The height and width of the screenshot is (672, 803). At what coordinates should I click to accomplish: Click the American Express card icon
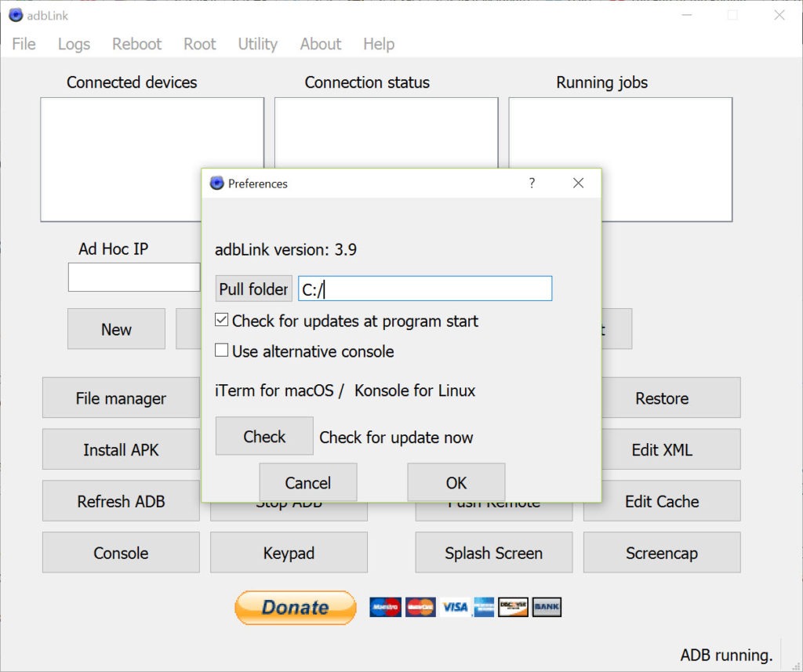(484, 607)
